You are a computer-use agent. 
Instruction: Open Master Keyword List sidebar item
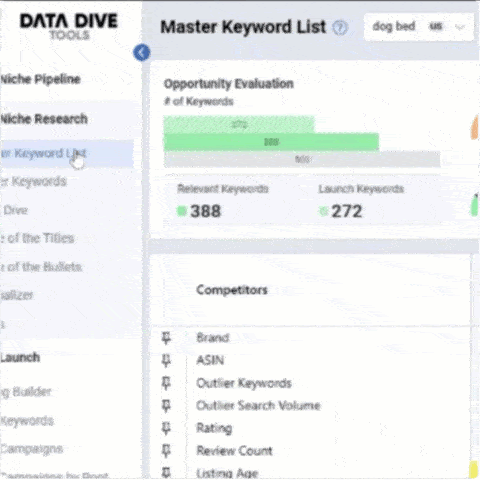point(67,153)
